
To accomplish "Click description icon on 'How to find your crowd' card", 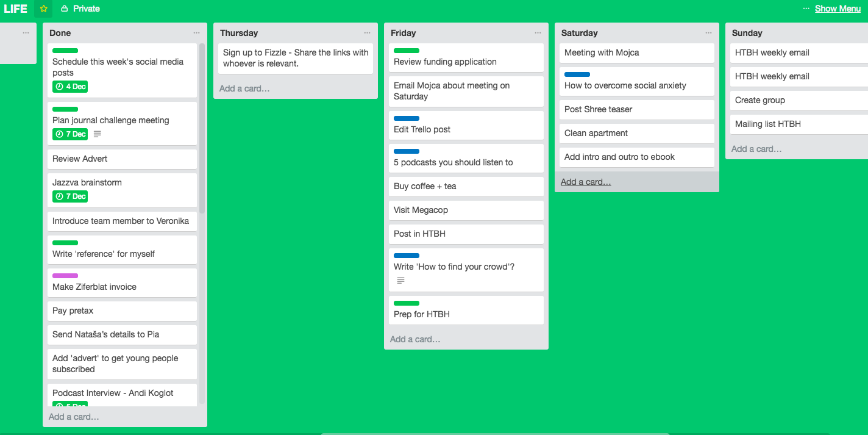I will pos(400,281).
